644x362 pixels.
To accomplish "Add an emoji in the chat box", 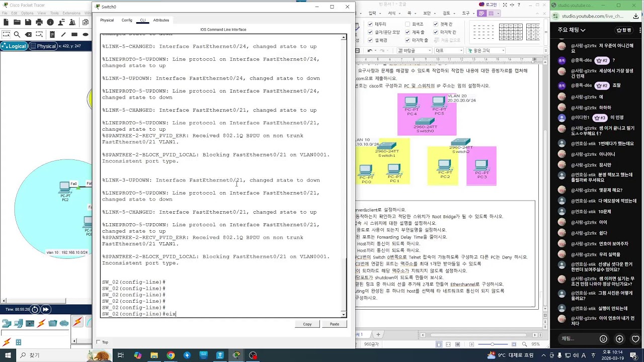I will point(604,339).
